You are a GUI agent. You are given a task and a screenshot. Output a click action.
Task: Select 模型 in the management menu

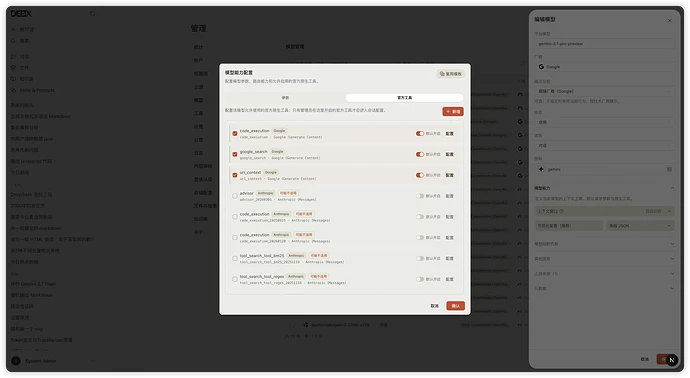click(x=198, y=100)
